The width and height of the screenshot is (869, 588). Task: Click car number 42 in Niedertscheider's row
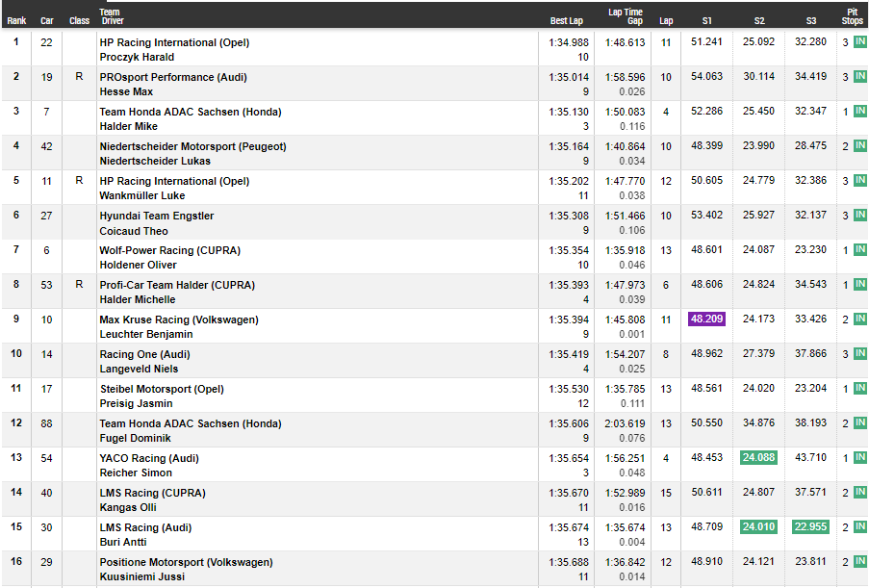pyautogui.click(x=46, y=146)
